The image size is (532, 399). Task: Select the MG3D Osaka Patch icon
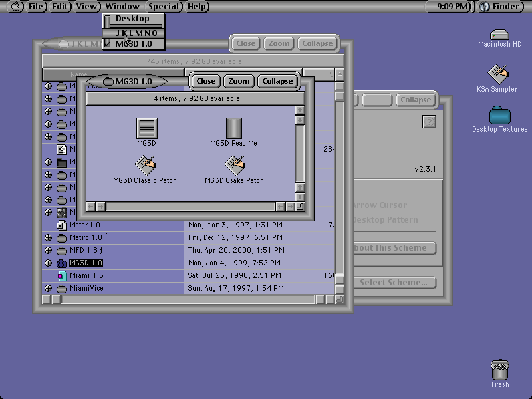(235, 165)
